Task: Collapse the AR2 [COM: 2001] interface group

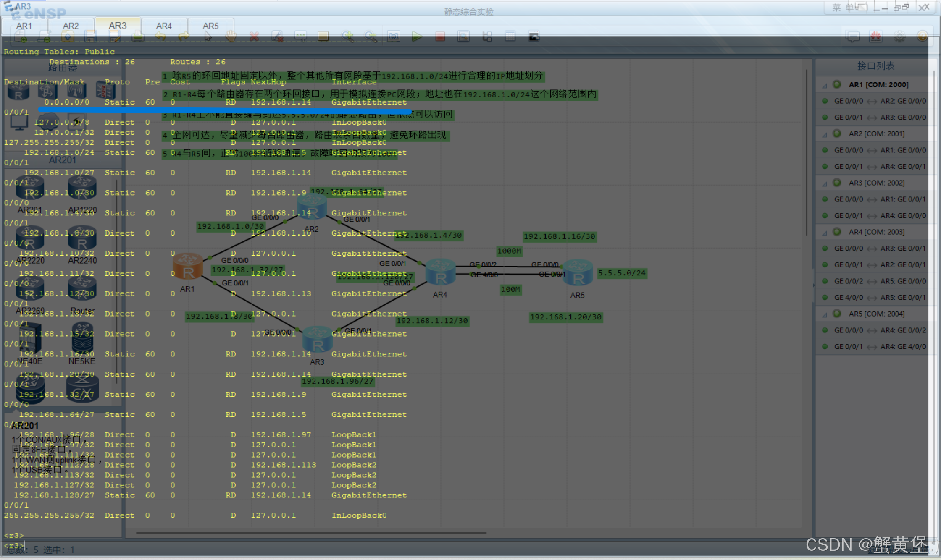Action: pyautogui.click(x=824, y=134)
